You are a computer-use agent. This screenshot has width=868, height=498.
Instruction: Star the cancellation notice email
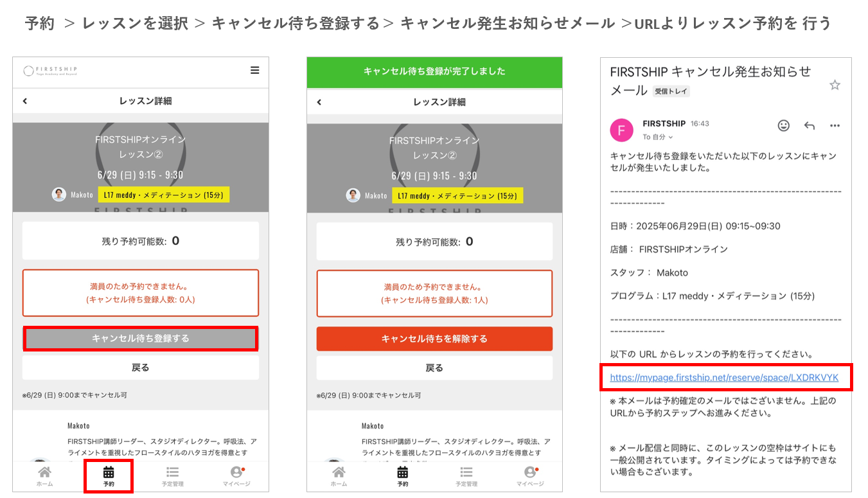835,85
